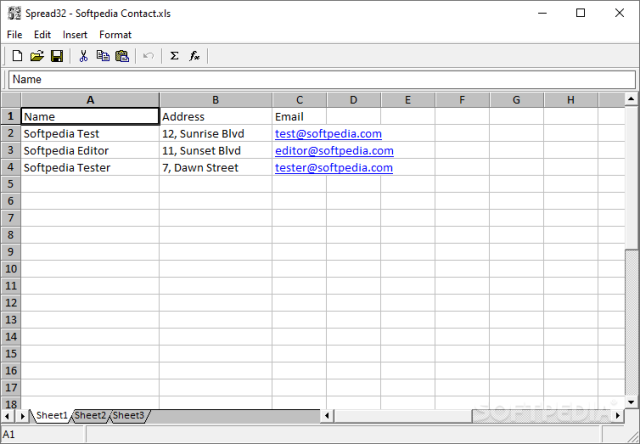The width and height of the screenshot is (640, 444).
Task: Save the spreadsheet with the floppy icon
Action: click(57, 56)
